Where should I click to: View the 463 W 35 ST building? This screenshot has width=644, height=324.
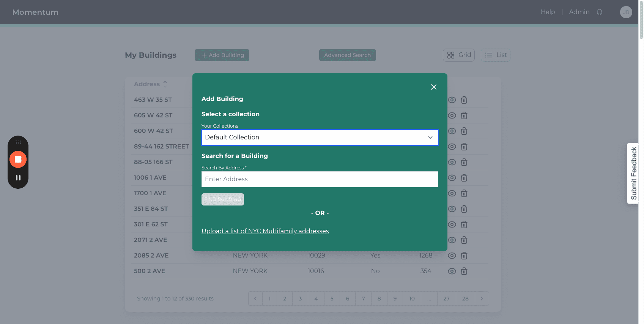(x=452, y=100)
